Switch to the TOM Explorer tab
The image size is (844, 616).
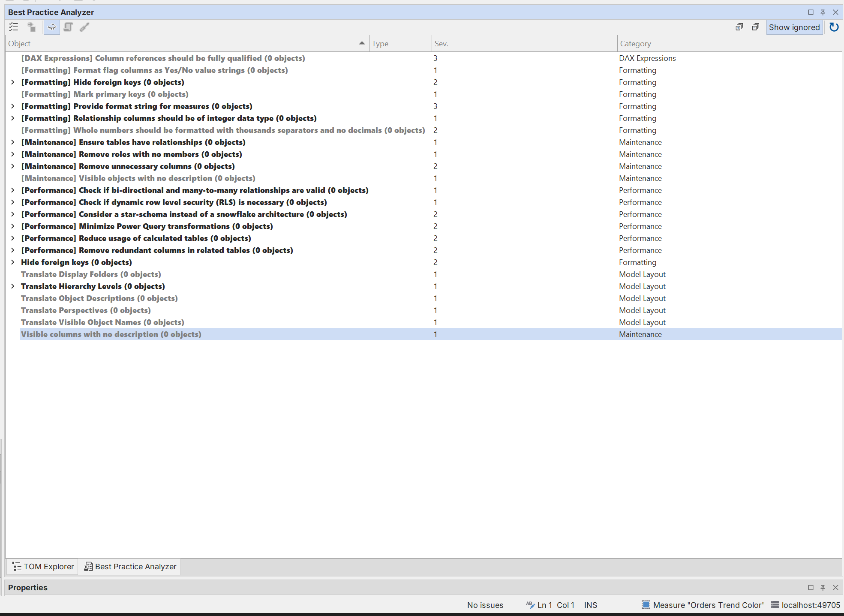click(x=43, y=566)
